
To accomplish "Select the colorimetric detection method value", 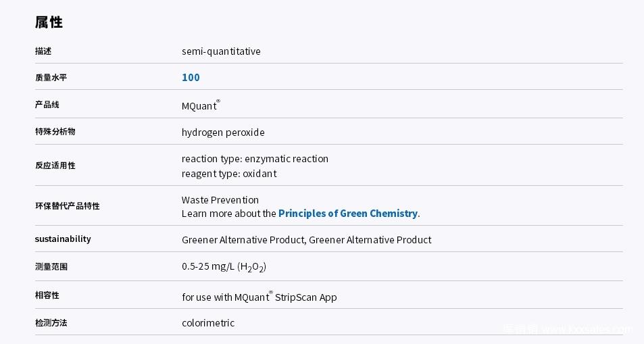I will pos(208,323).
